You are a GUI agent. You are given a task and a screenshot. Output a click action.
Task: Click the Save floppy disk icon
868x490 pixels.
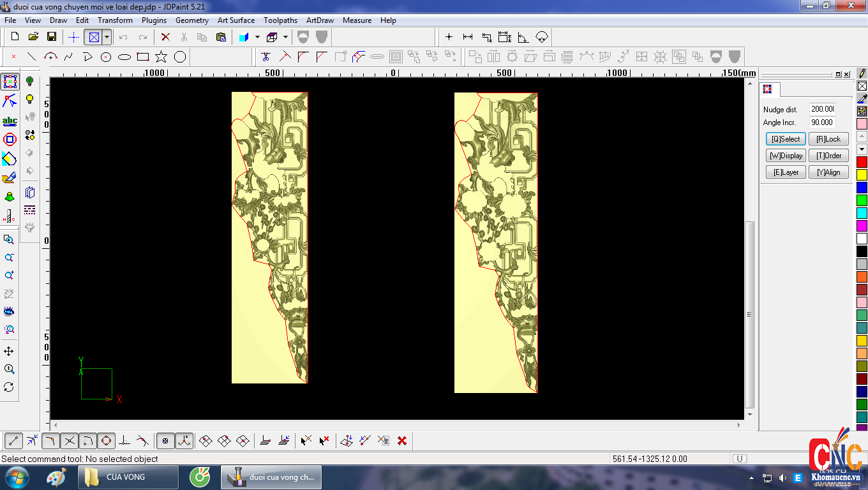pos(52,37)
